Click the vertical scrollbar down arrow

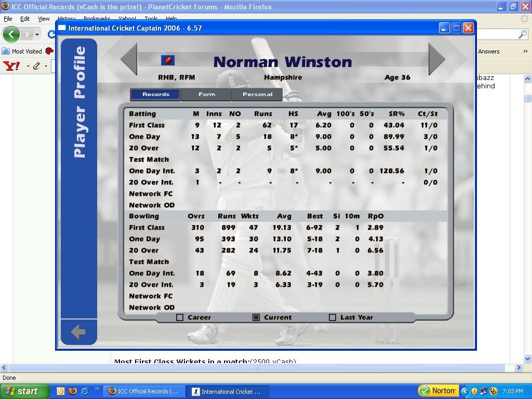point(527,358)
